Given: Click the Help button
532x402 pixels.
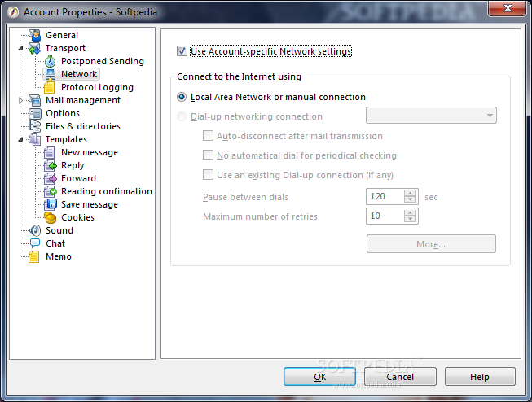Looking at the screenshot, I should tap(480, 377).
